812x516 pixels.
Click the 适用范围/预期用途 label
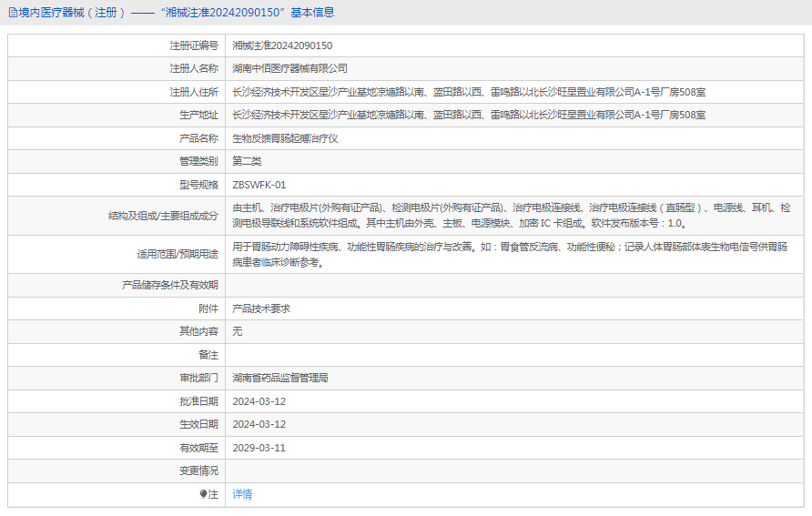[x=178, y=254]
